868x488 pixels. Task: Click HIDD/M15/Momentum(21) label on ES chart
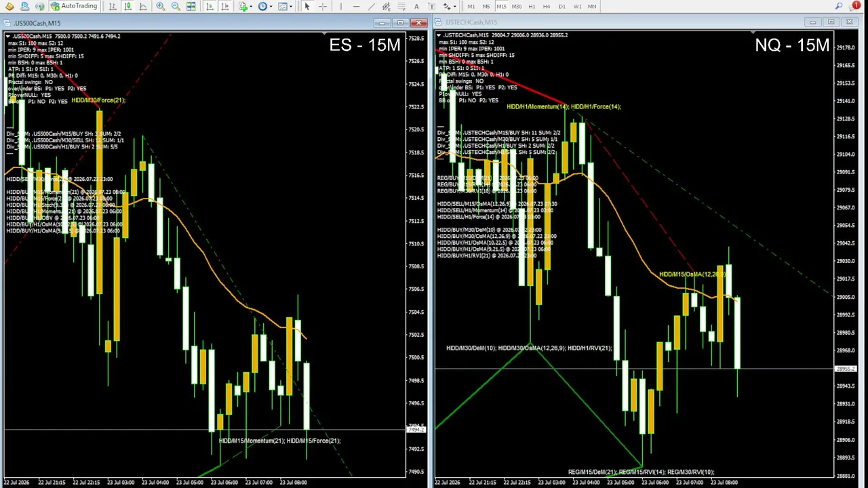pyautogui.click(x=252, y=441)
